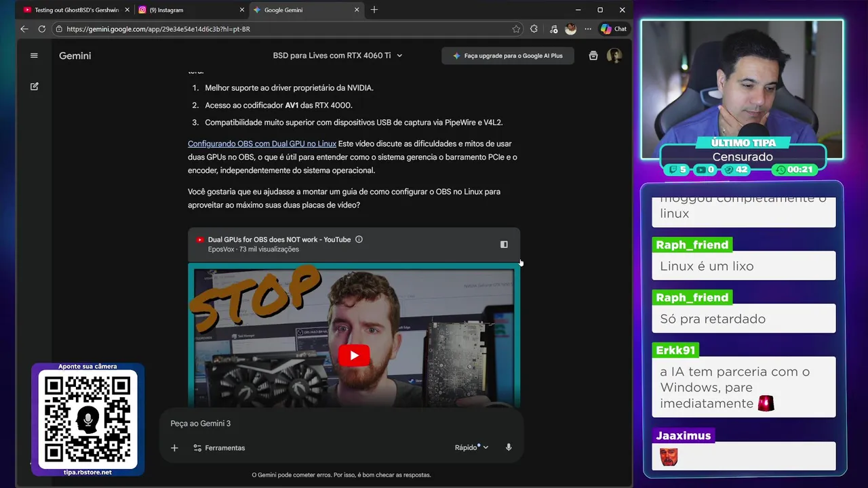
Task: Click the 'O Gemini pode cometer erros' disclaimer
Action: click(x=341, y=475)
